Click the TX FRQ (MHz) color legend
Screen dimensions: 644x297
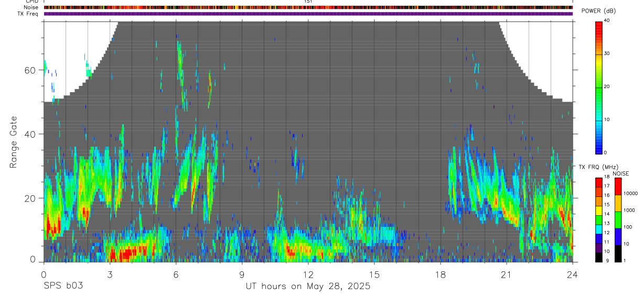pyautogui.click(x=599, y=219)
